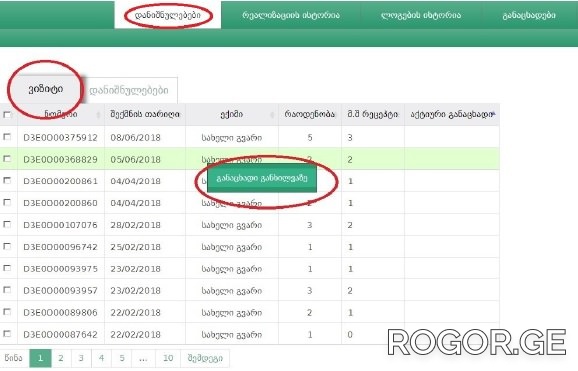Jump to pagination page 10
The height and width of the screenshot is (371, 578).
168,358
